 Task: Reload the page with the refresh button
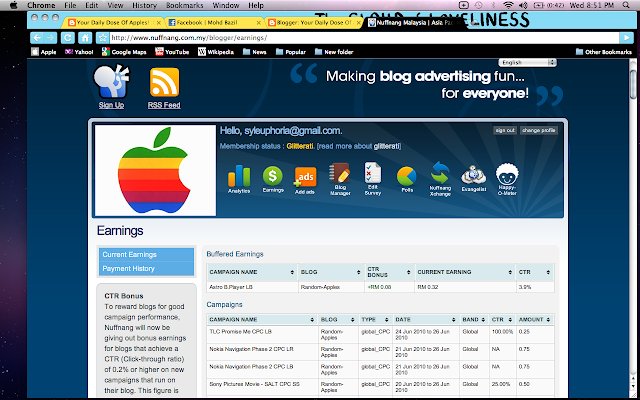[67, 38]
